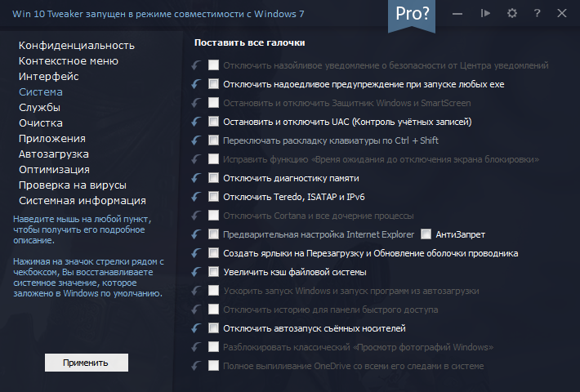Open settings via the gear icon
580x392 pixels.
pyautogui.click(x=512, y=14)
